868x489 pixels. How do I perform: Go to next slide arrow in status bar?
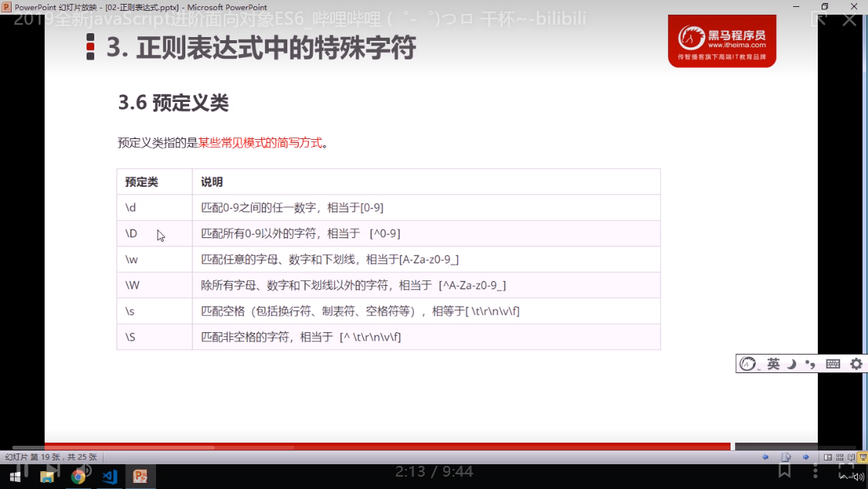click(x=806, y=457)
